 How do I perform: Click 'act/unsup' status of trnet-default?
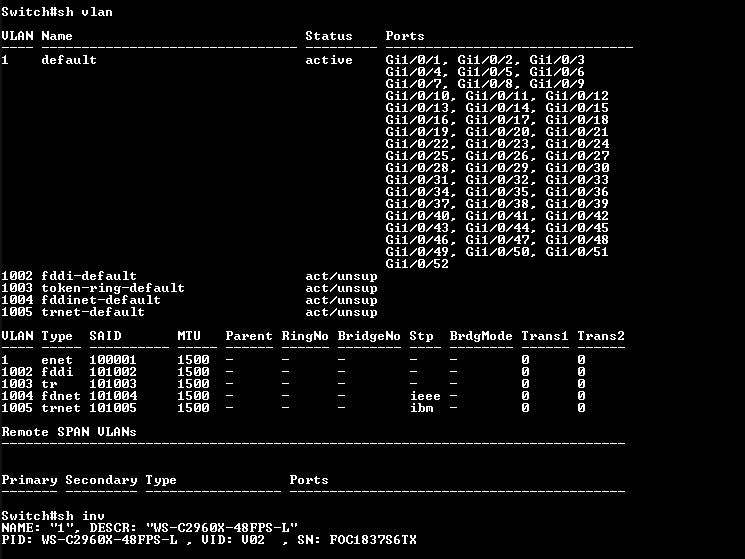[341, 312]
